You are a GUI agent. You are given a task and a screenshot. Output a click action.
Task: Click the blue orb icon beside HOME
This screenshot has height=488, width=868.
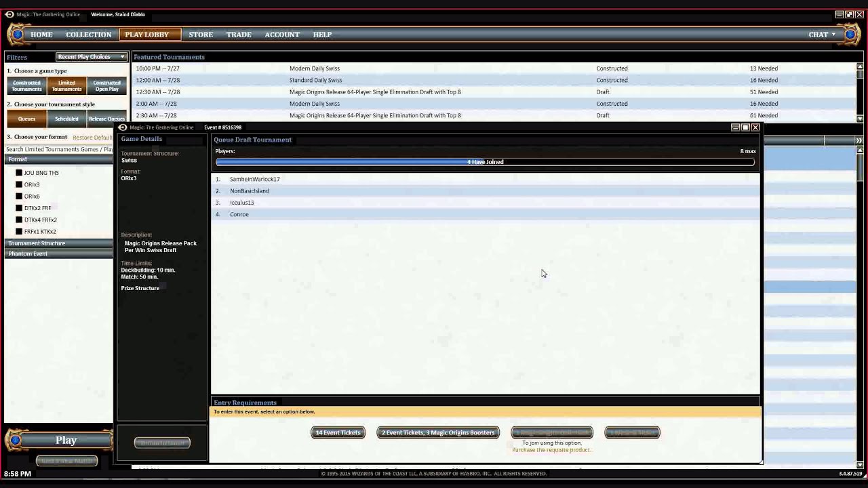(17, 35)
